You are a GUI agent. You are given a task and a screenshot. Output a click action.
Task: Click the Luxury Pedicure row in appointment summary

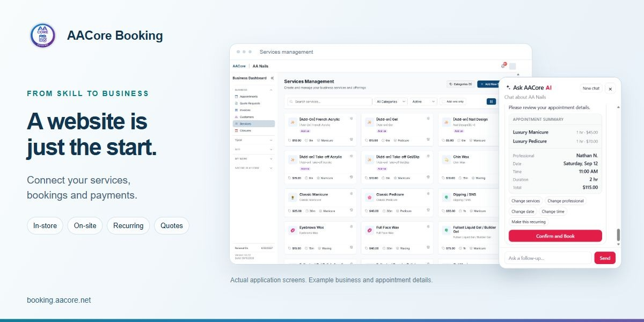pyautogui.click(x=555, y=142)
